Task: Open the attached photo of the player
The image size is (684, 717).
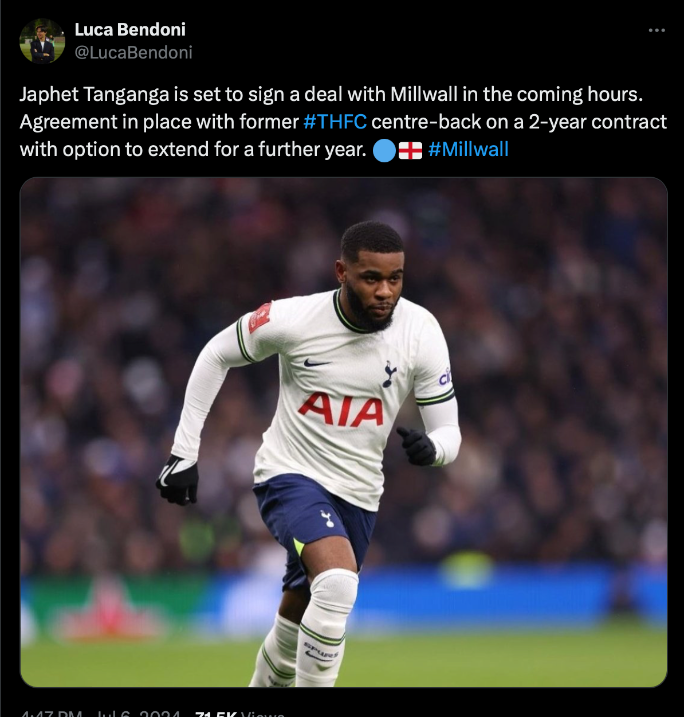Action: (x=343, y=432)
